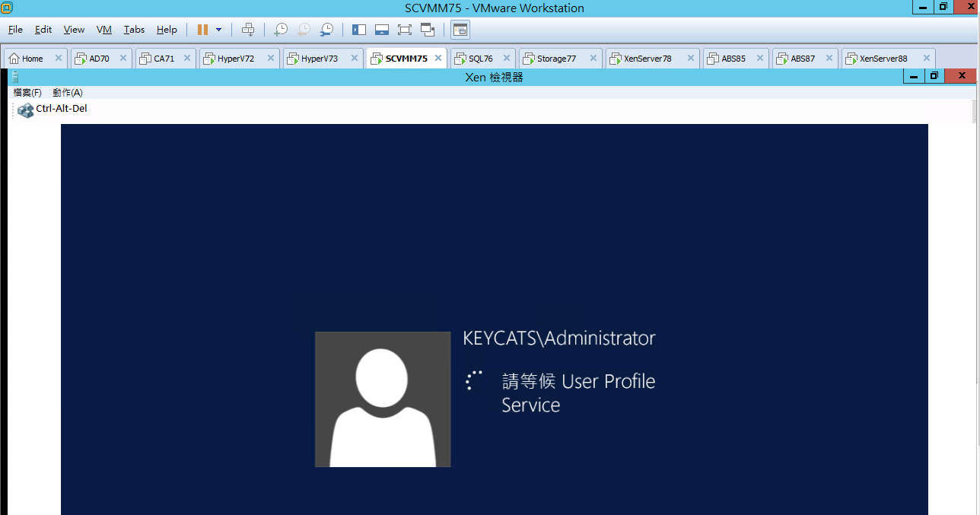
Task: Minimize the Xen 檢視器 window
Action: tap(914, 76)
